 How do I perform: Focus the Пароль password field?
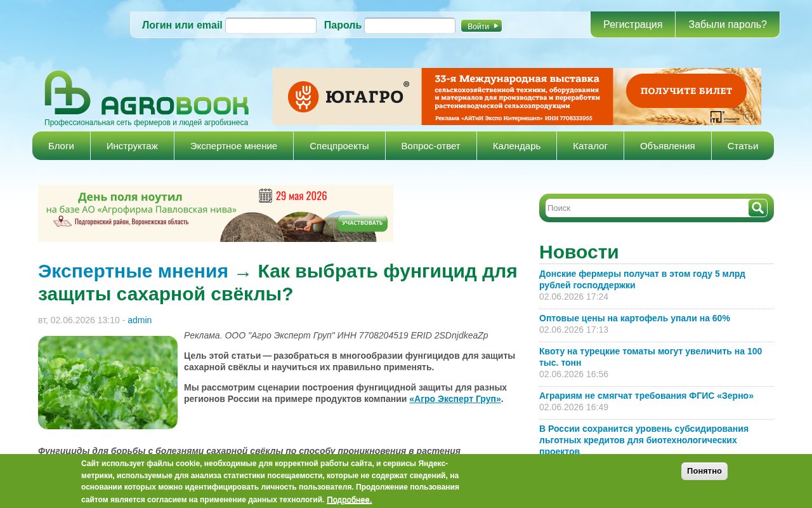(x=410, y=25)
